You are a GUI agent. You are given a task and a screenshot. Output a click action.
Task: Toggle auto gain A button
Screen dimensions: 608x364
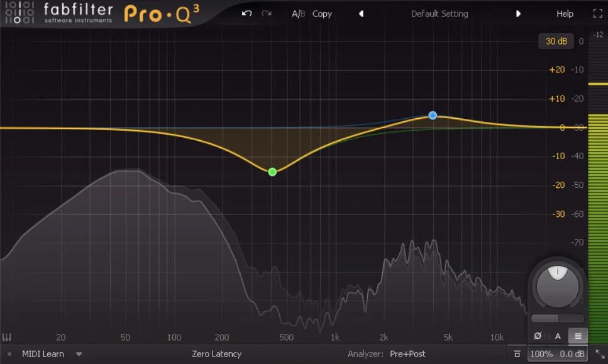pyautogui.click(x=558, y=336)
